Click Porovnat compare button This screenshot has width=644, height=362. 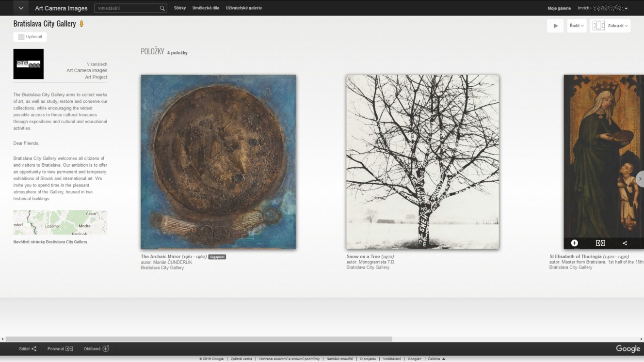60,349
